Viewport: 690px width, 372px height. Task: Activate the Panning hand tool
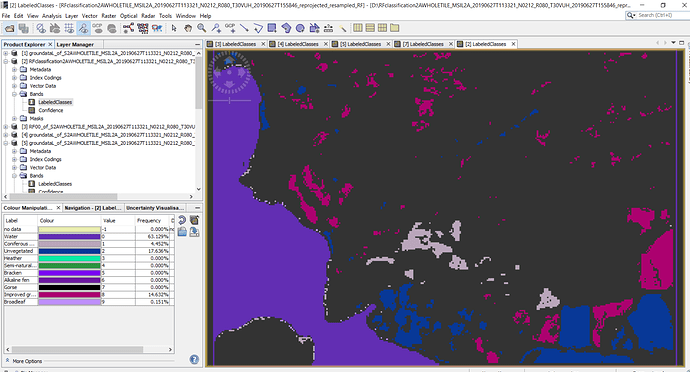tap(188, 28)
